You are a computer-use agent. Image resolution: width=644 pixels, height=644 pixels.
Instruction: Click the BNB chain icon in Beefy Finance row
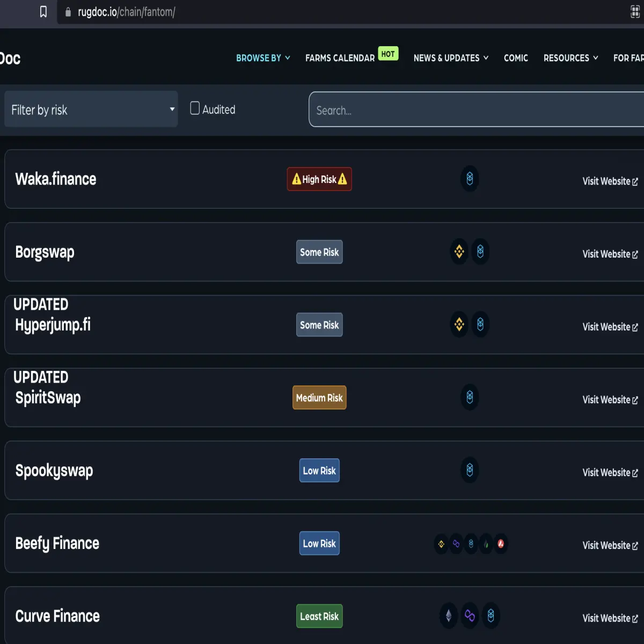click(x=441, y=544)
